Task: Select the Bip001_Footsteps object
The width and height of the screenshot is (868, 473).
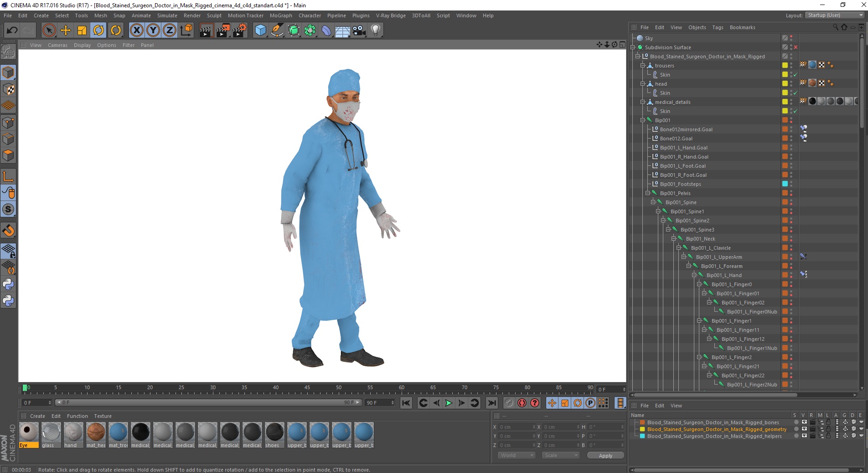Action: [680, 184]
